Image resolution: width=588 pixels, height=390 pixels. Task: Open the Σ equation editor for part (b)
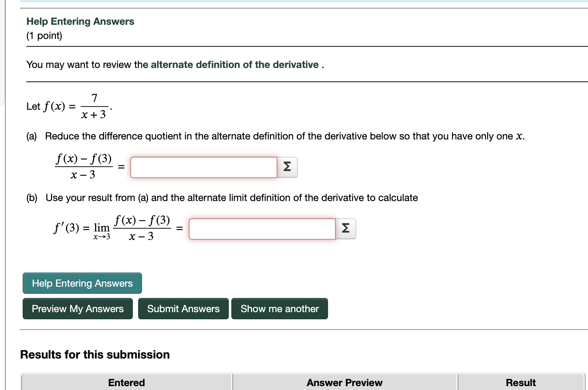[x=345, y=229]
